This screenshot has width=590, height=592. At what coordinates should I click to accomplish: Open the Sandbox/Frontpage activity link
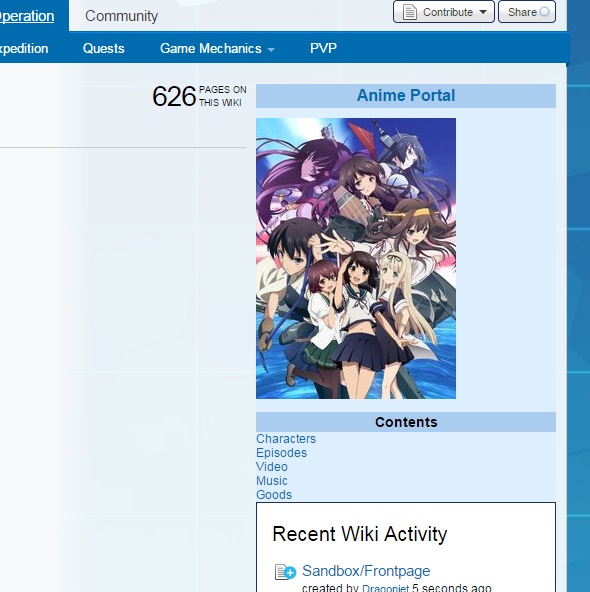(x=366, y=571)
